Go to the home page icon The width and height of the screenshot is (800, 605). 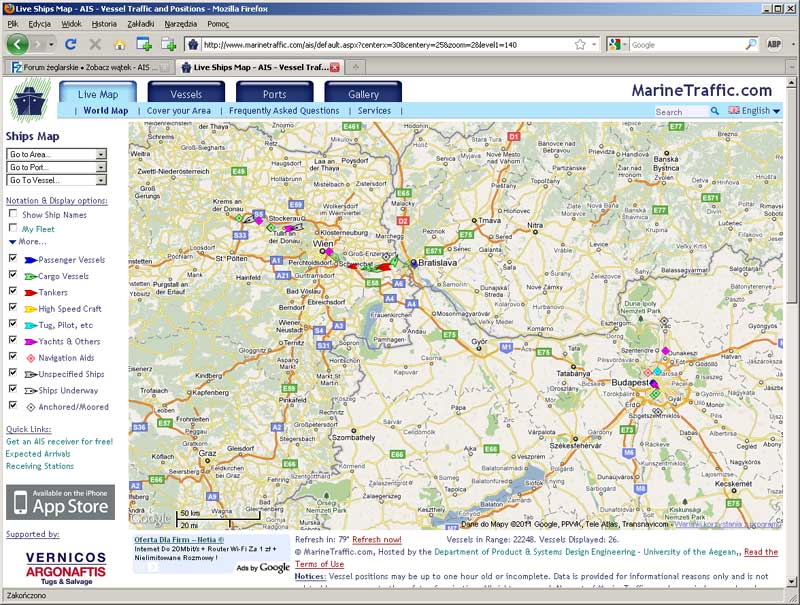[x=120, y=45]
